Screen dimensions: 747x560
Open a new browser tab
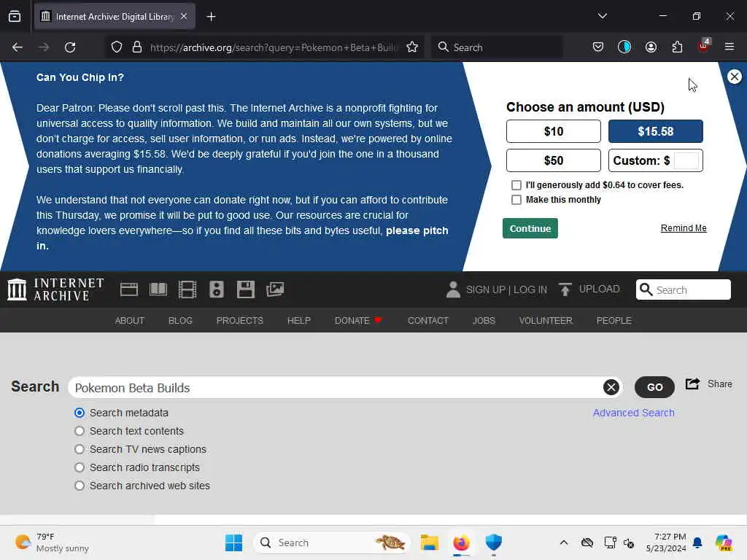[x=211, y=17]
